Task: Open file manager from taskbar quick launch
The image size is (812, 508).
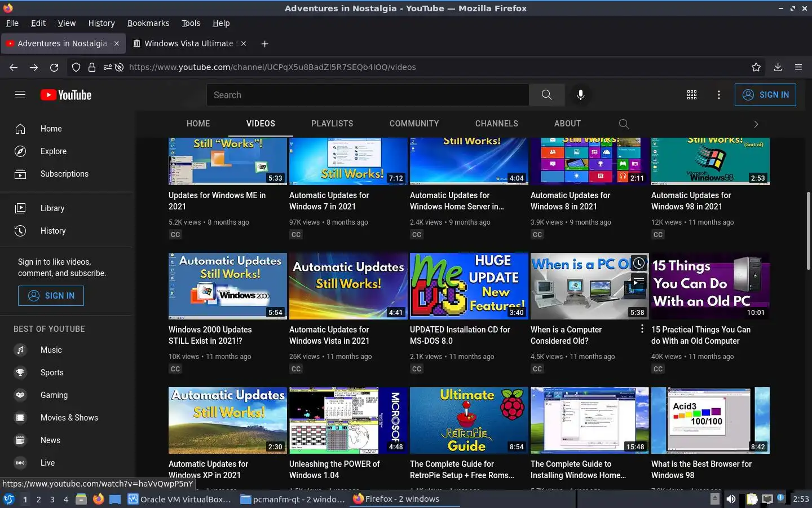Action: coord(81,499)
